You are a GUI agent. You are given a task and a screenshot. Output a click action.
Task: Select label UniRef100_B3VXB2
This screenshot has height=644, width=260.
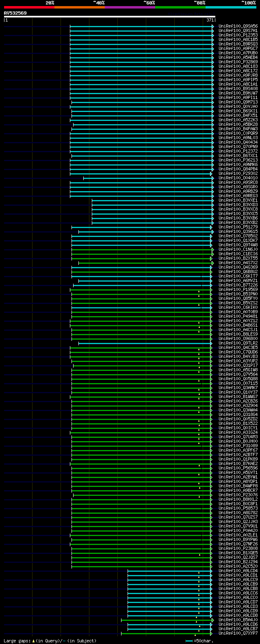tap(238, 222)
